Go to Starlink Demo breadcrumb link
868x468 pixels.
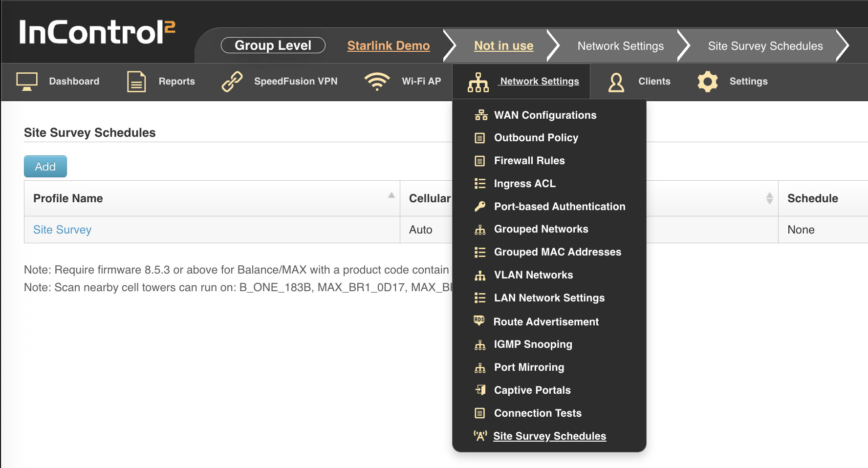click(x=388, y=46)
